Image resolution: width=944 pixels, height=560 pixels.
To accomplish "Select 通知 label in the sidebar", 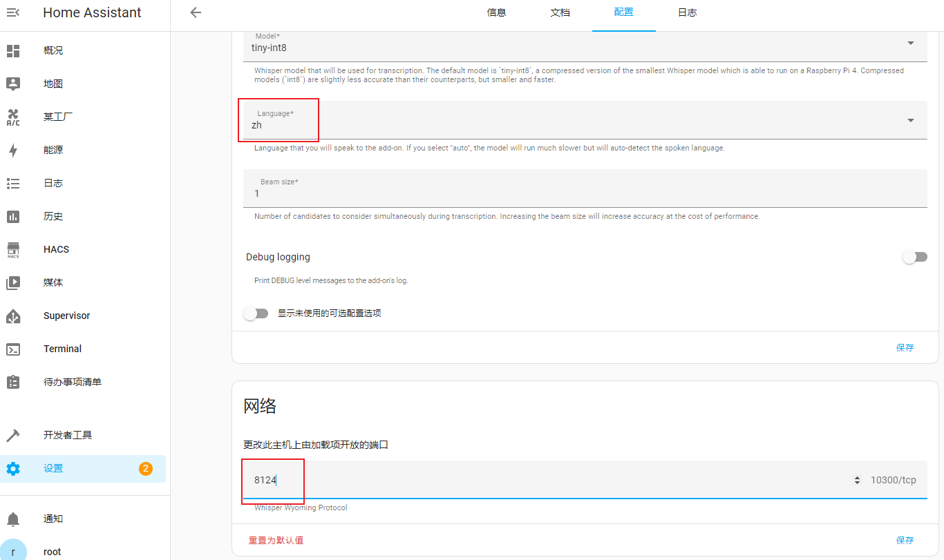I will click(53, 519).
